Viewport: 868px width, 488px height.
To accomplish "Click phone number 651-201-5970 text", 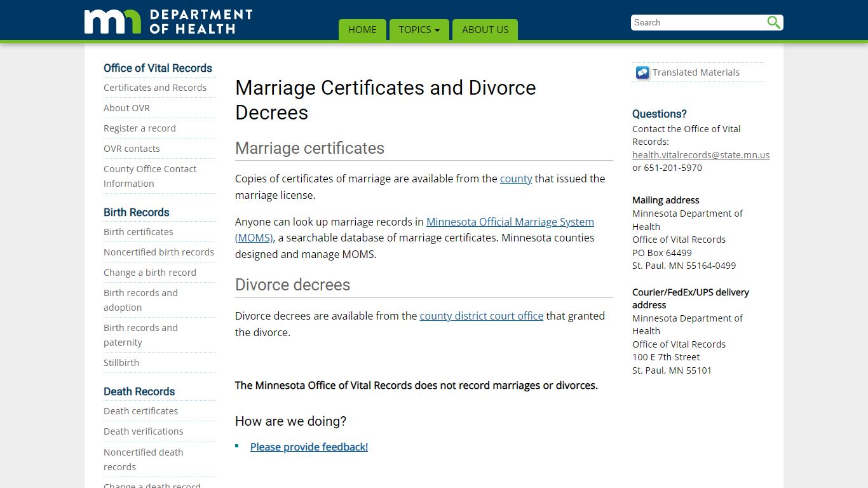I will (673, 168).
